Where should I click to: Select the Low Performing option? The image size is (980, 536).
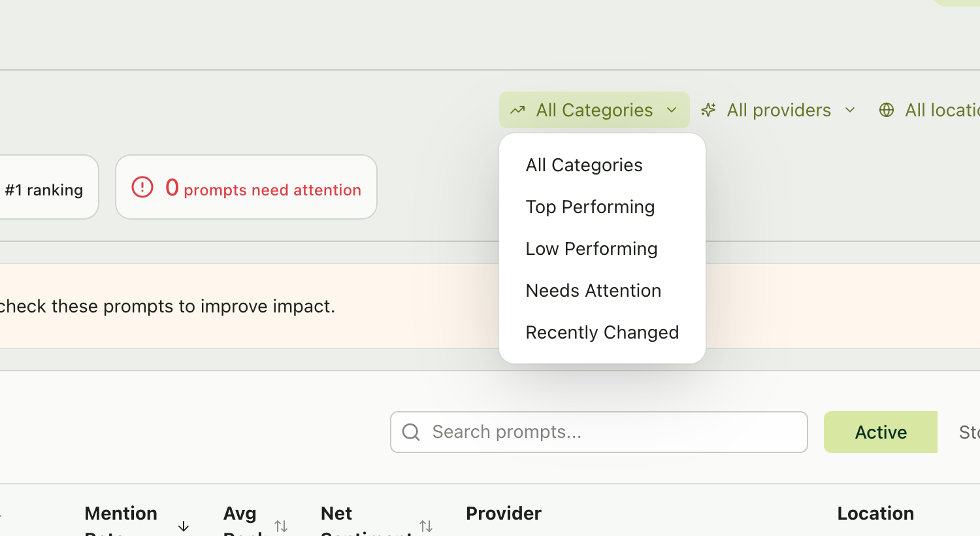[x=591, y=248]
